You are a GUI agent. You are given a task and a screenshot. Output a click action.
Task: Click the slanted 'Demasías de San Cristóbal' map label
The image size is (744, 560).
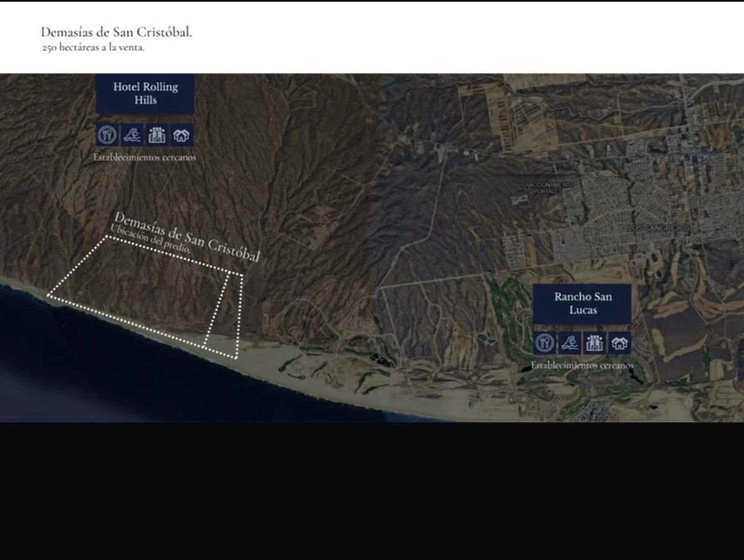[x=187, y=237]
